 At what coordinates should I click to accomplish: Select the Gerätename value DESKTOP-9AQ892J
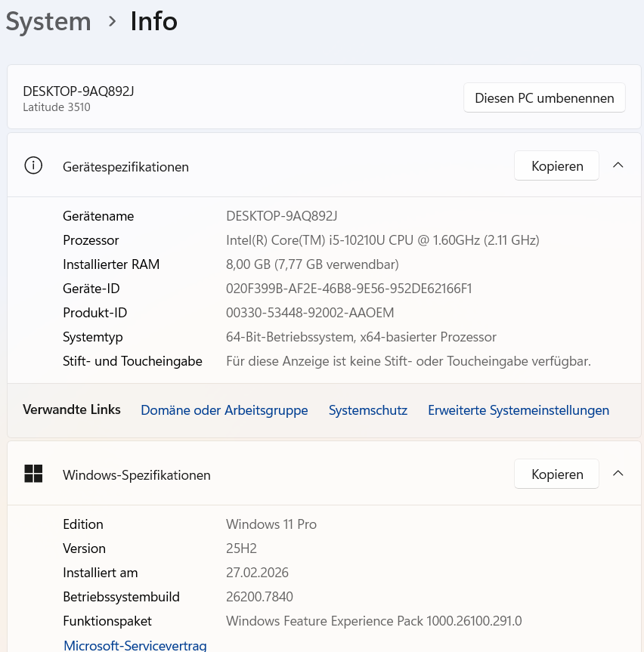[x=282, y=216]
